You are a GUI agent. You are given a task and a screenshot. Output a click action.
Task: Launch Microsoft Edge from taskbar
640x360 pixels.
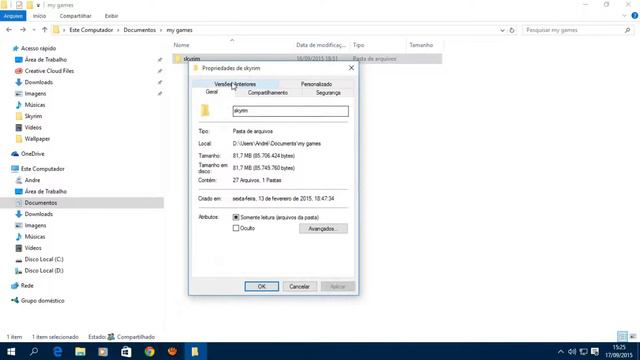pos(58,351)
